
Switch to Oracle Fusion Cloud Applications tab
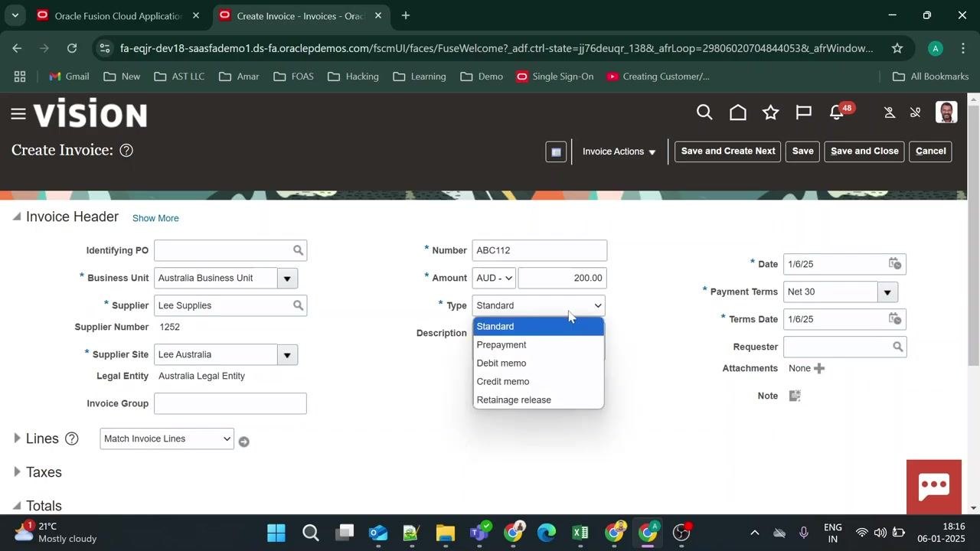[x=119, y=15]
